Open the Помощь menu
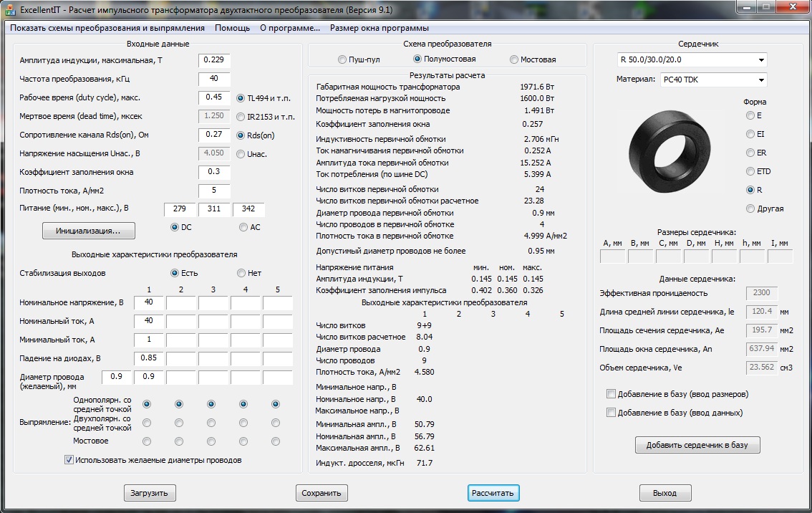 [x=232, y=28]
